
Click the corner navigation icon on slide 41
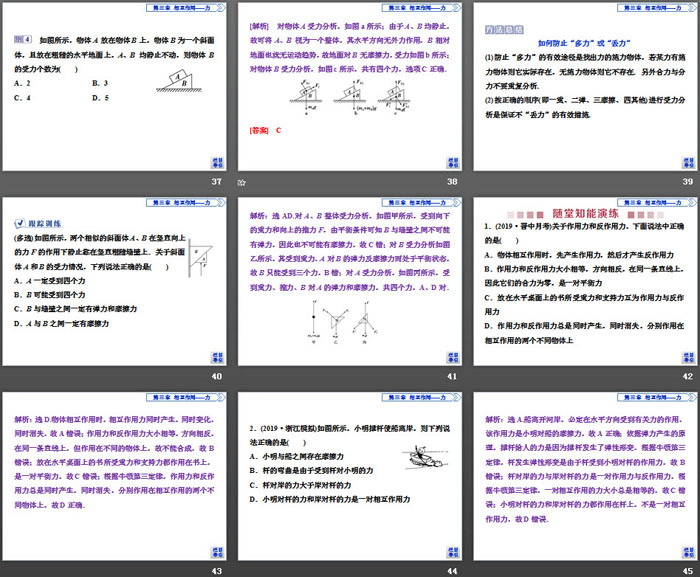coord(453,357)
